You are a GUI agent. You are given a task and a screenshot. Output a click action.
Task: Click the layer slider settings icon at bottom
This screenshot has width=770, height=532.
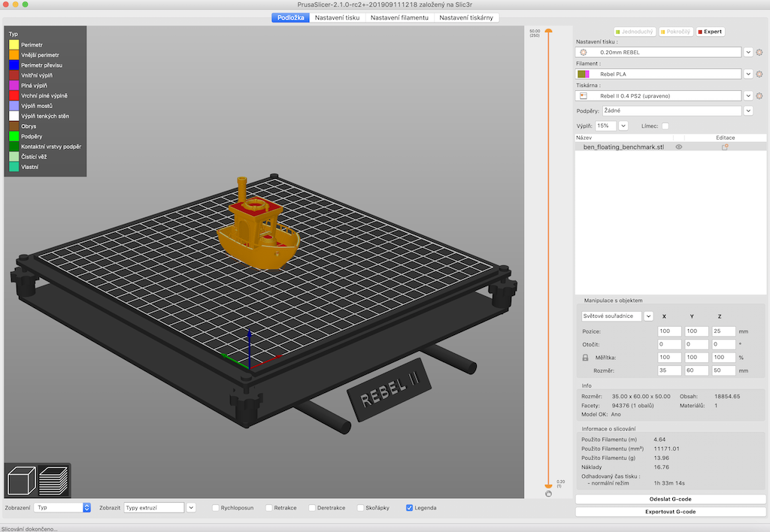(548, 494)
